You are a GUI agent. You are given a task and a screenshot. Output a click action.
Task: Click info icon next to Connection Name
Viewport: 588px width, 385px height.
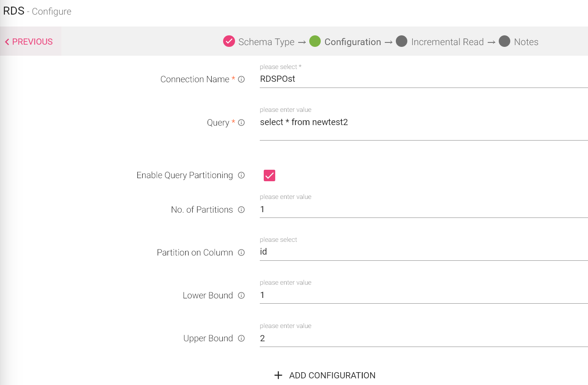(x=241, y=80)
